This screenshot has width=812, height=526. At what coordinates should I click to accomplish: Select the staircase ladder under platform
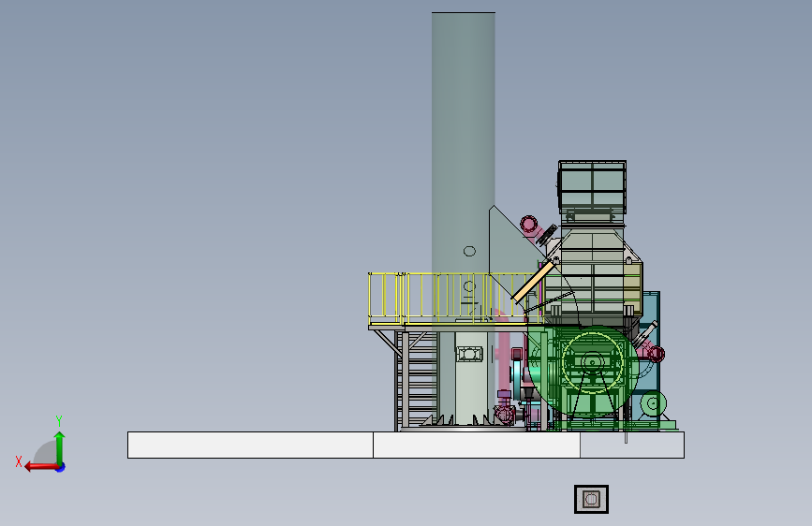[419, 381]
